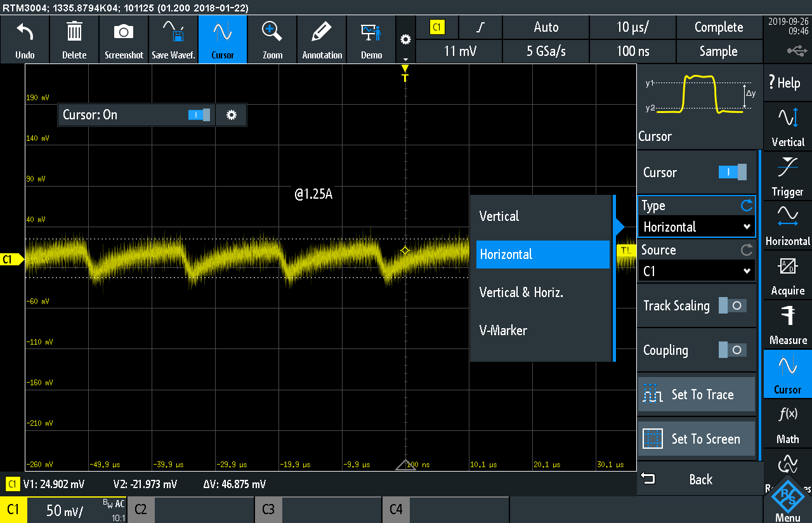The image size is (812, 523).
Task: Click the V2: -21.973 mV readout
Action: [145, 484]
